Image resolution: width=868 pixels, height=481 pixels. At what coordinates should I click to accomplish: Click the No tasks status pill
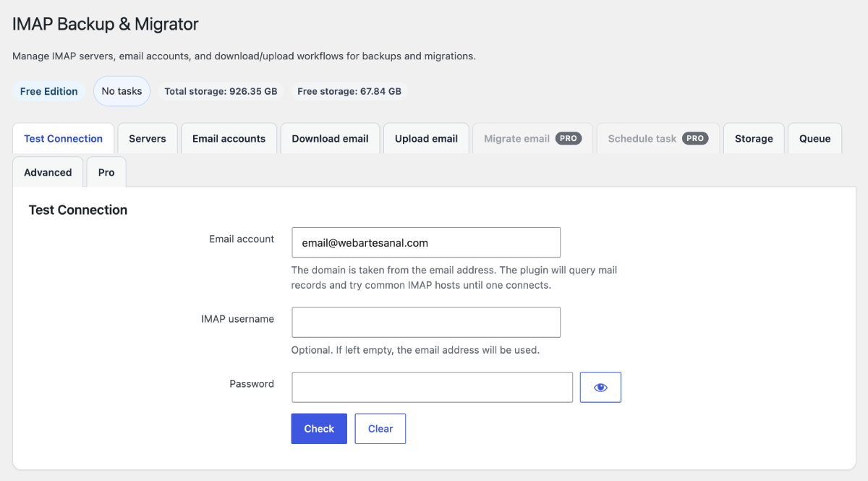point(122,91)
